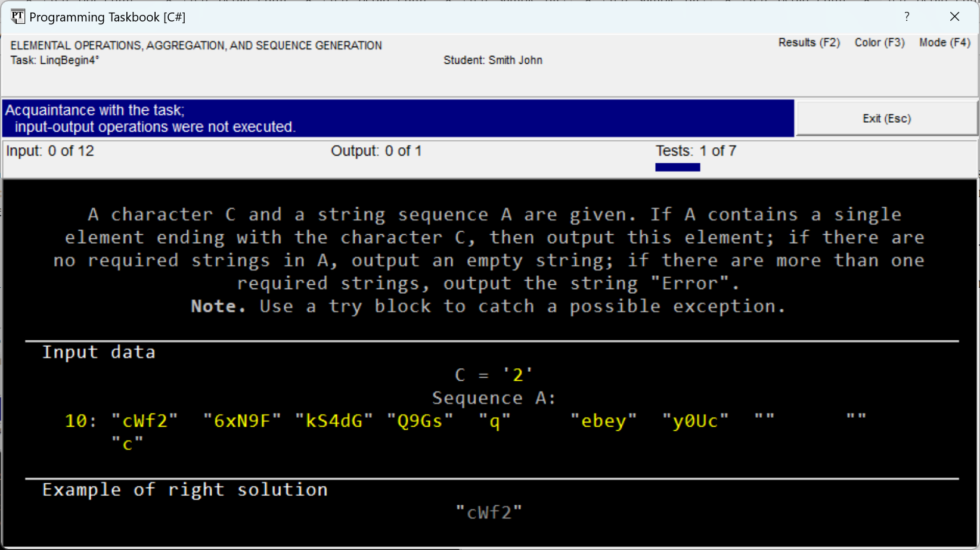Close the Programming Taskbook window

tap(954, 17)
